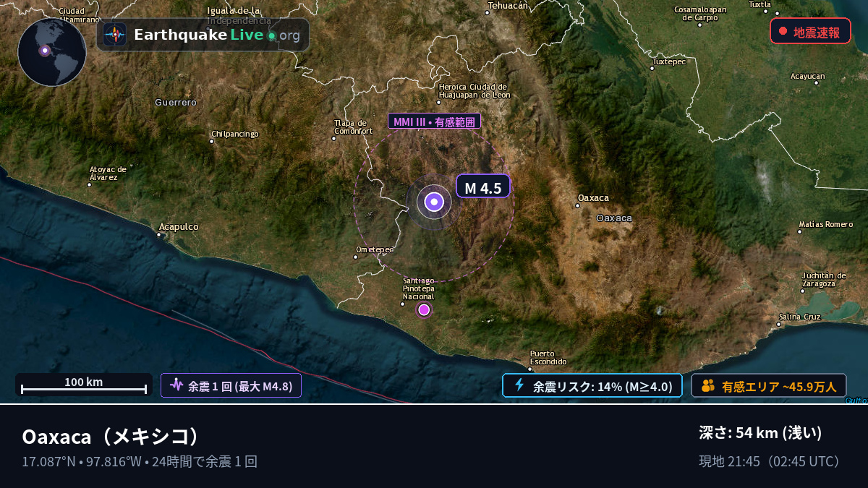The height and width of the screenshot is (488, 868).
Task: Click the MMI III 有感範囲 label
Action: pos(434,121)
